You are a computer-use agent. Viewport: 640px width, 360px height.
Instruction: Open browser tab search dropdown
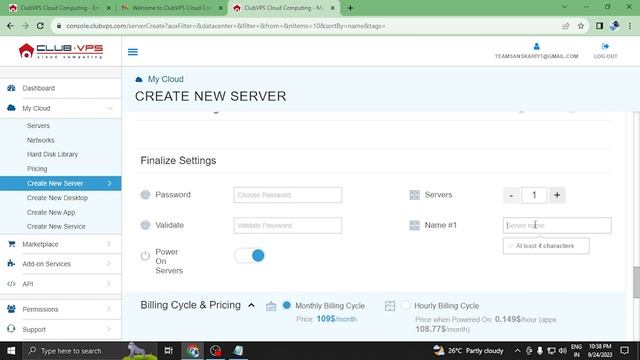point(564,7)
